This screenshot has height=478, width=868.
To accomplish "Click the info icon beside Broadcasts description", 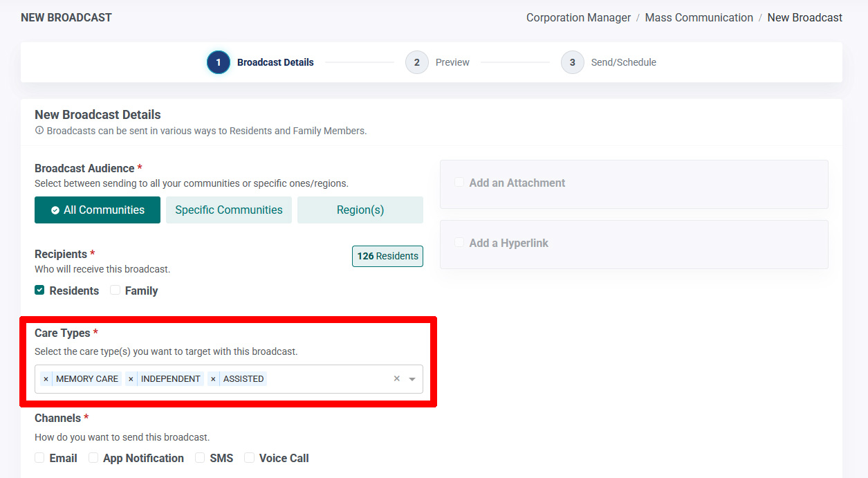I will point(39,130).
